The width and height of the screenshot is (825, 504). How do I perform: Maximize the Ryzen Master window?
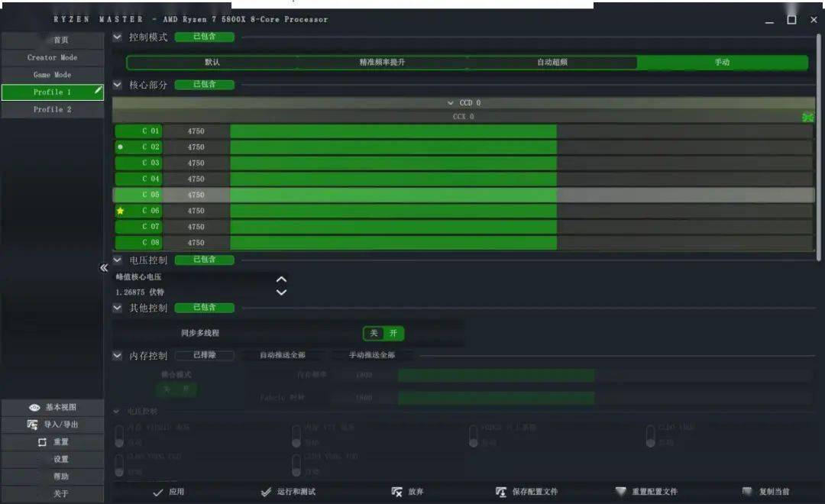(791, 20)
